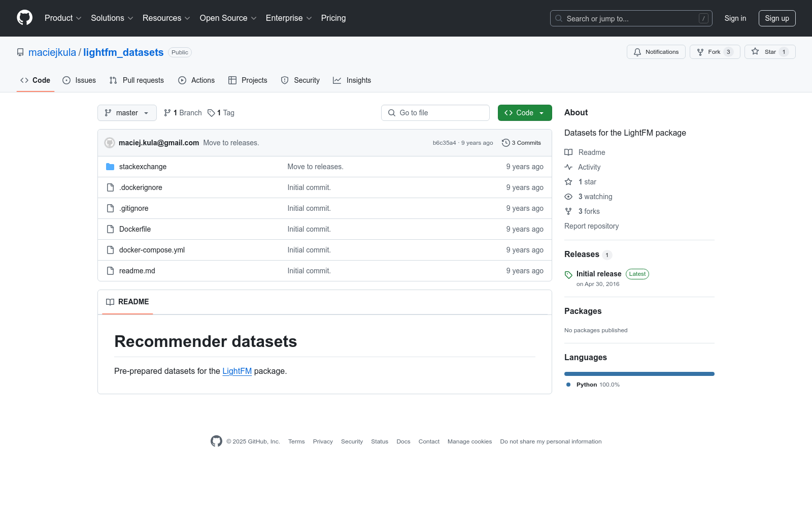Expand the Resources menu
812x508 pixels.
166,18
